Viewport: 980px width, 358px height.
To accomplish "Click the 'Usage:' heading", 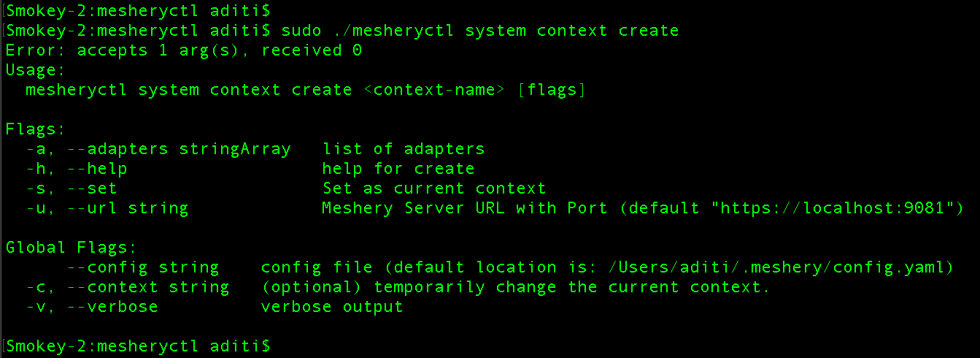I will [x=36, y=70].
